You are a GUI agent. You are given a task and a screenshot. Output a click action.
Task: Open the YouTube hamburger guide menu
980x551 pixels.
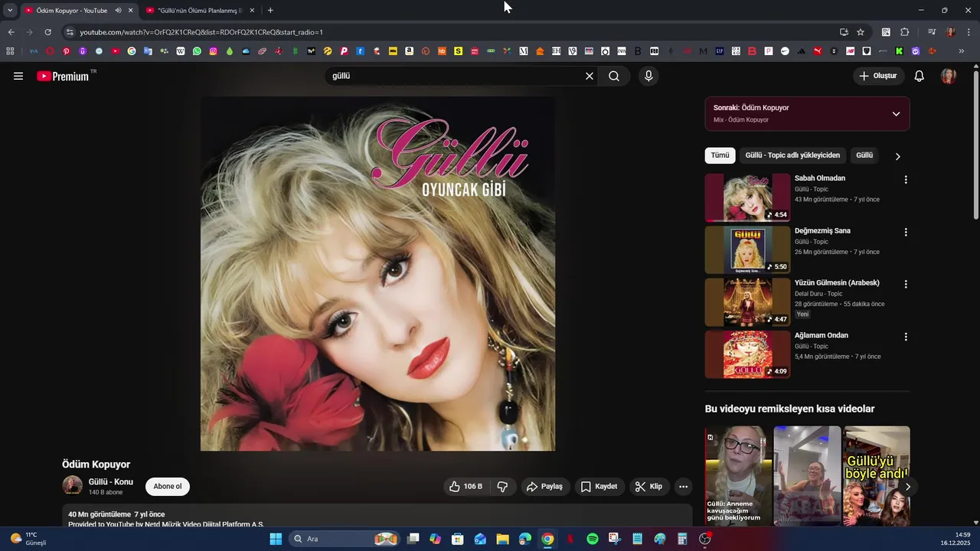click(x=18, y=76)
